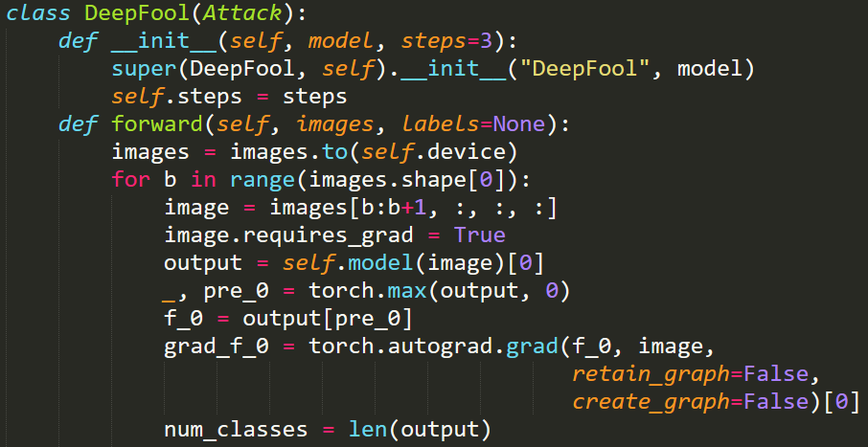This screenshot has width=868, height=447.
Task: Click torch.max(output, 0) call
Action: point(440,291)
